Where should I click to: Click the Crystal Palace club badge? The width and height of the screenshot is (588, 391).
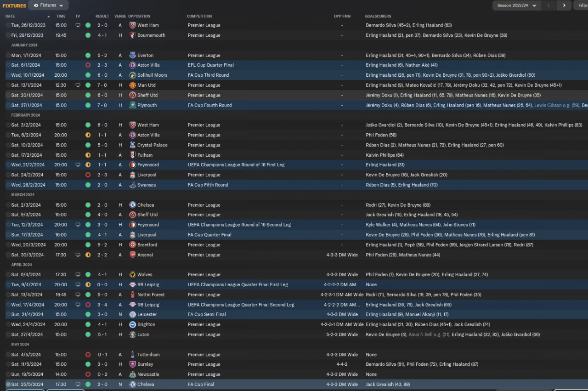pyautogui.click(x=133, y=145)
